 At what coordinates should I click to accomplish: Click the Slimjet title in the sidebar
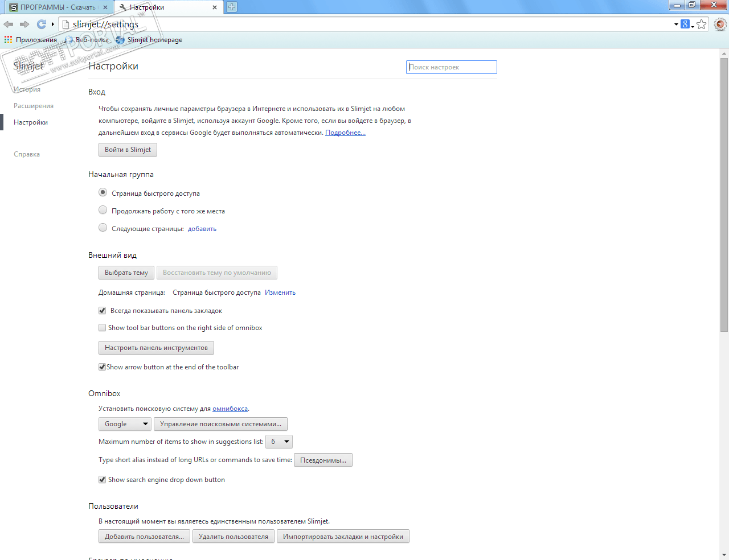click(28, 66)
